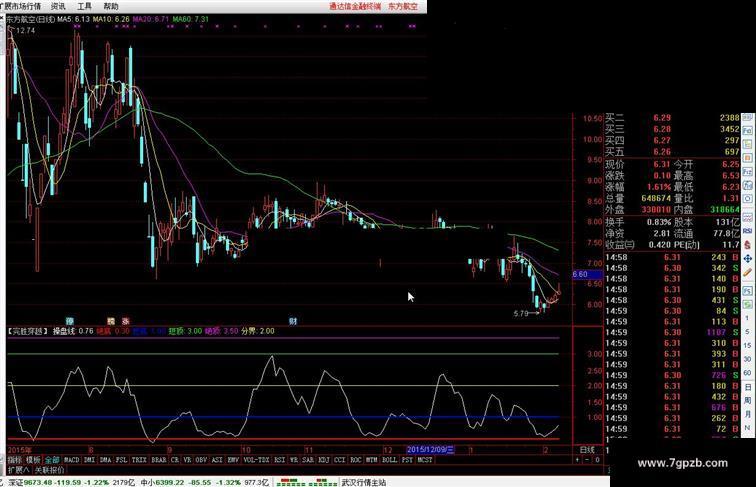
Task: Select the blue four-way arrows move icon
Action: [747, 259]
